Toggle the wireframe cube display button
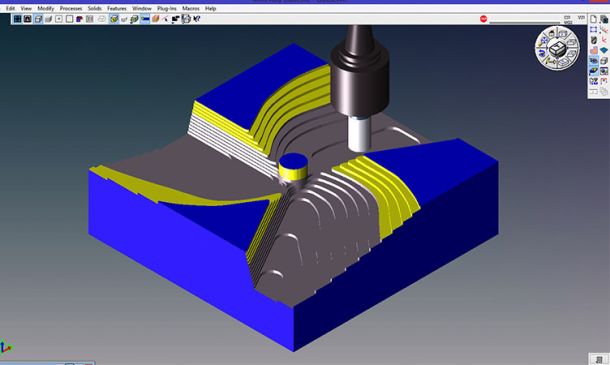The height and width of the screenshot is (365, 610). point(38,19)
